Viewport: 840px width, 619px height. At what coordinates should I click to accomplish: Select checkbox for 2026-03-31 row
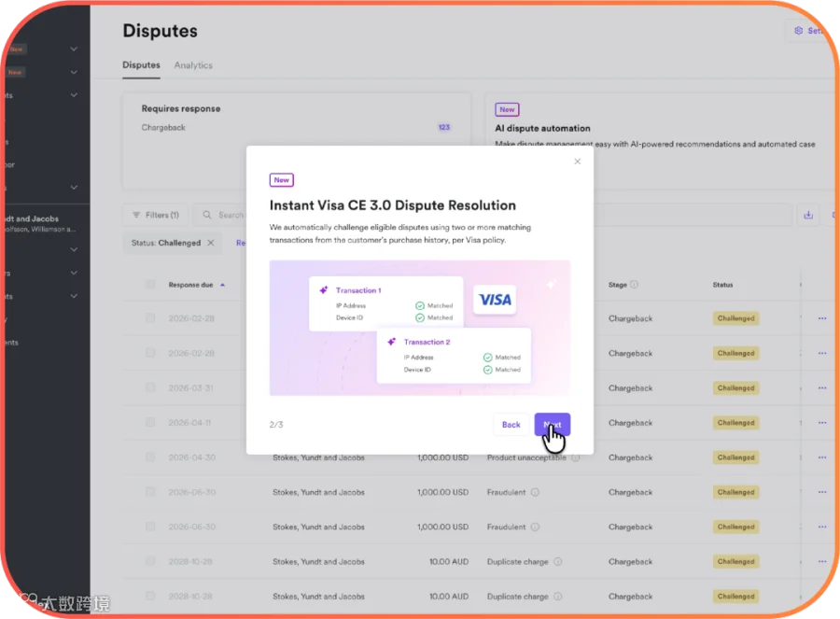(x=150, y=387)
